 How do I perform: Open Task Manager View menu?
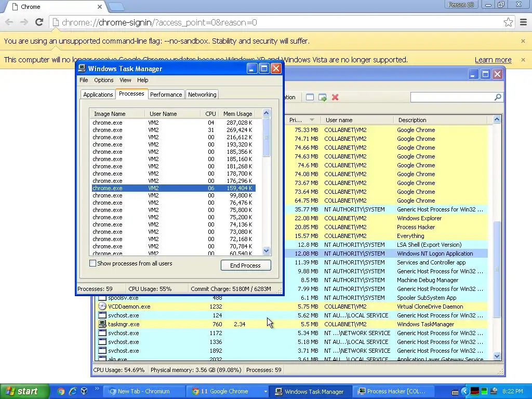(x=125, y=80)
